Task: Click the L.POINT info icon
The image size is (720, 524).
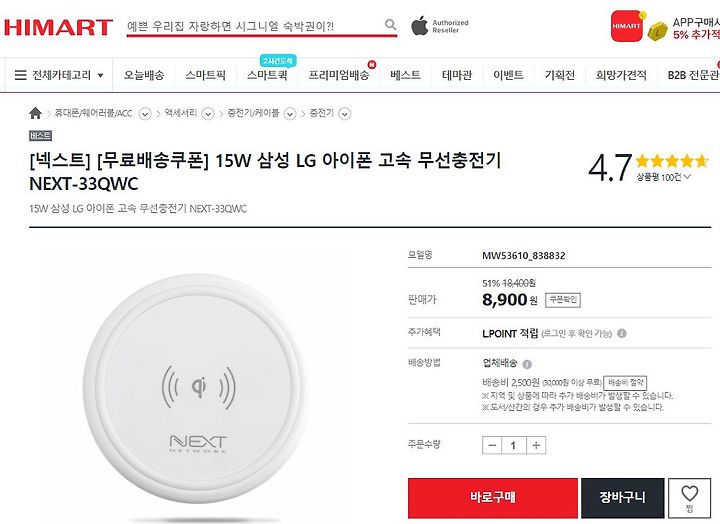Action: [x=622, y=333]
